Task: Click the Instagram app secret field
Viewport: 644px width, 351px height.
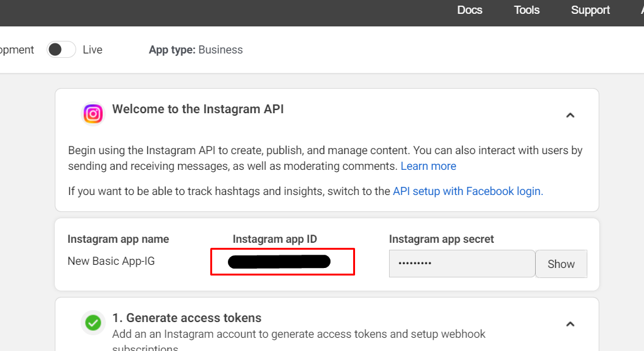Action: (462, 264)
